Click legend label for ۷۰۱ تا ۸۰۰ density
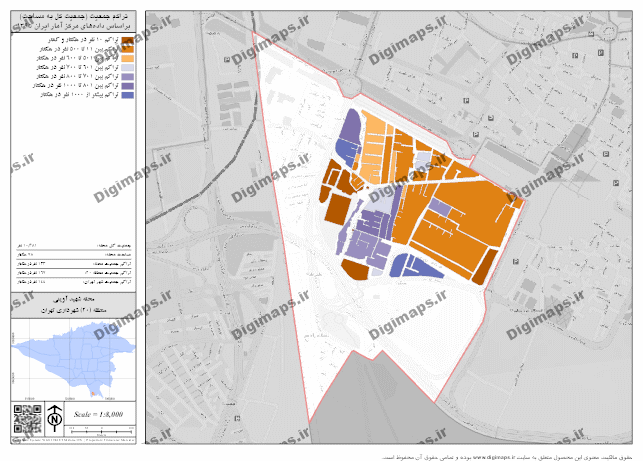643x461 pixels. (78, 77)
